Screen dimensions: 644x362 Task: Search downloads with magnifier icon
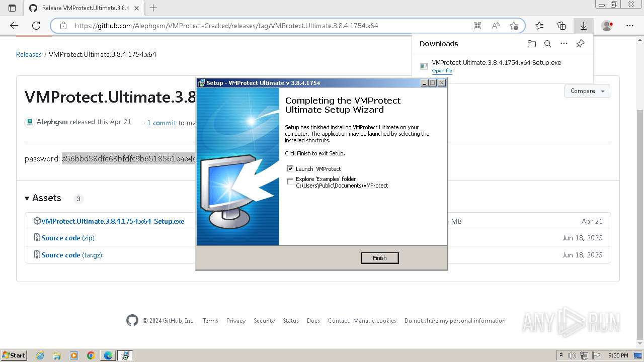pyautogui.click(x=548, y=44)
